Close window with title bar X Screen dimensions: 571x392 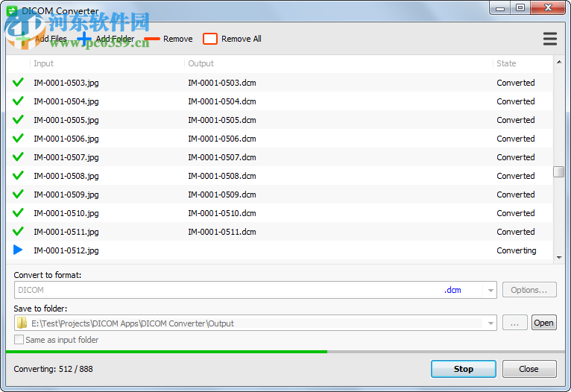point(548,8)
